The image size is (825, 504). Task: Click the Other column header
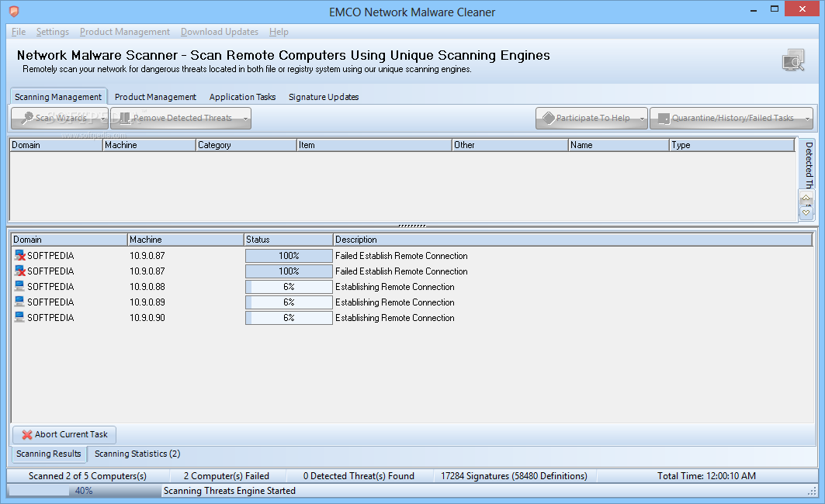tap(510, 145)
